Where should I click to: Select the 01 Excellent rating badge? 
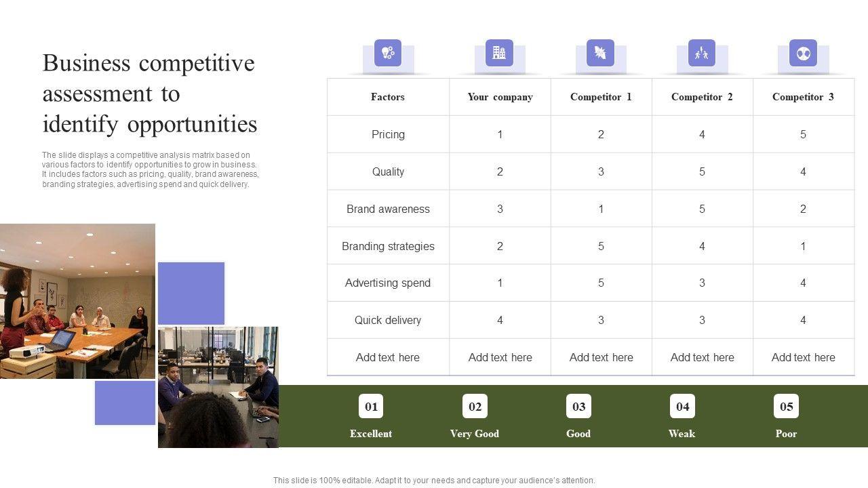point(371,407)
